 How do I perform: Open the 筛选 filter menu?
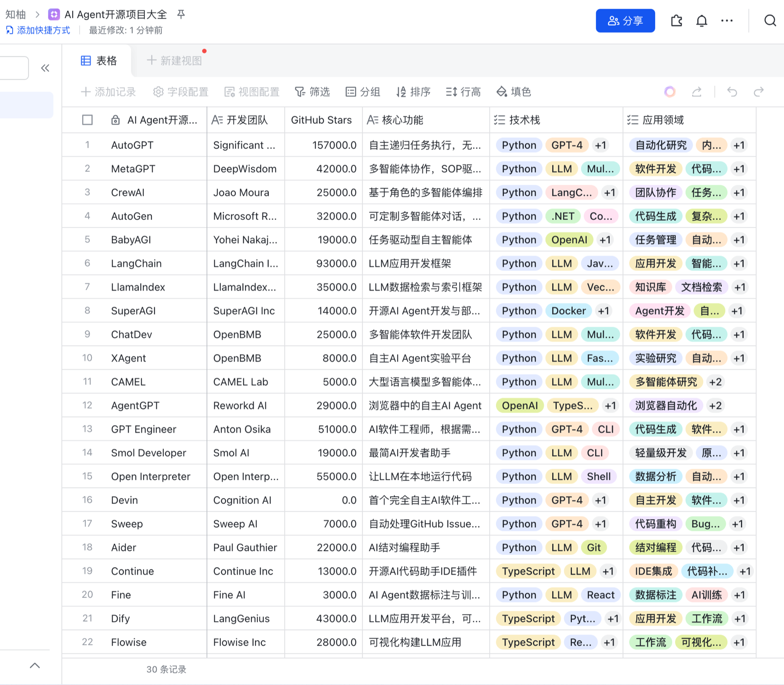[x=312, y=92]
